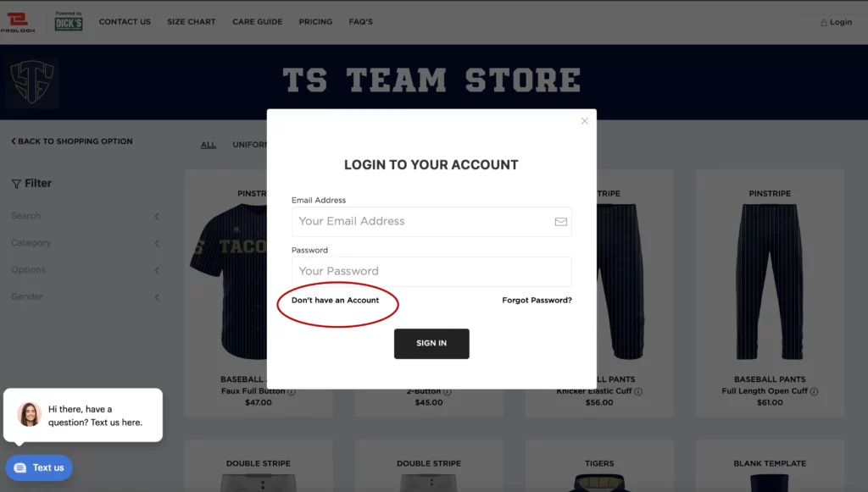Viewport: 868px width, 492px height.
Task: Click the funnel Filter icon
Action: point(16,184)
